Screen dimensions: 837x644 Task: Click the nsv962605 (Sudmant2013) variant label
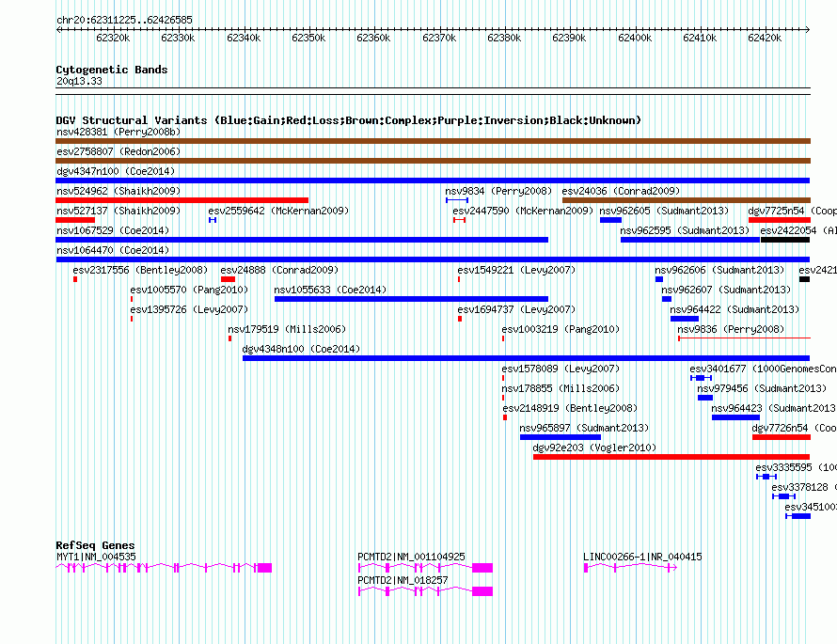coord(664,211)
